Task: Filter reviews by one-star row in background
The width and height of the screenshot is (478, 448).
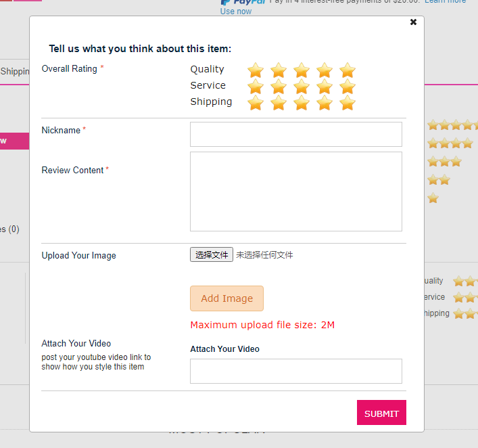Action: pos(433,198)
